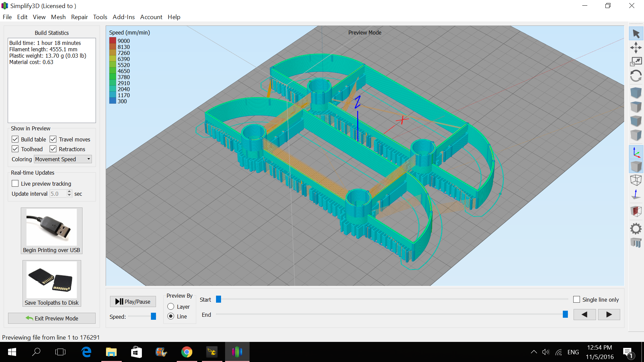Toggle coordinate axes display icon
Viewport: 644px width, 362px height.
636,153
